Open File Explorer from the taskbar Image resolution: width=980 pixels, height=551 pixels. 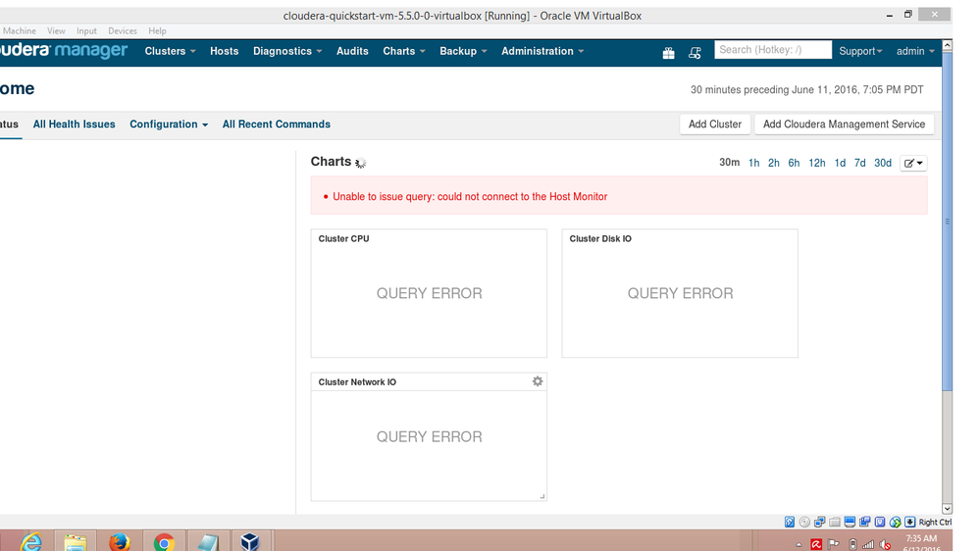click(75, 541)
